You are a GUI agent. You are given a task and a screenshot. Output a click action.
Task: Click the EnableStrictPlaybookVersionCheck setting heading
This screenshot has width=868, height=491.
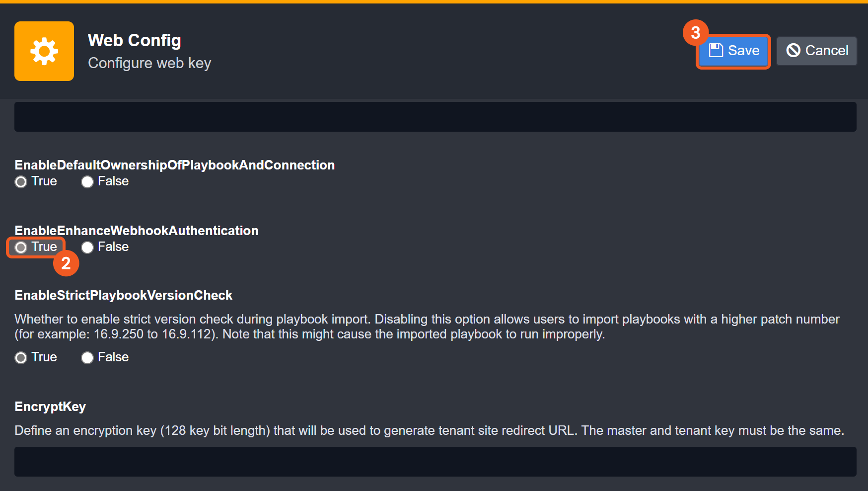coord(124,295)
